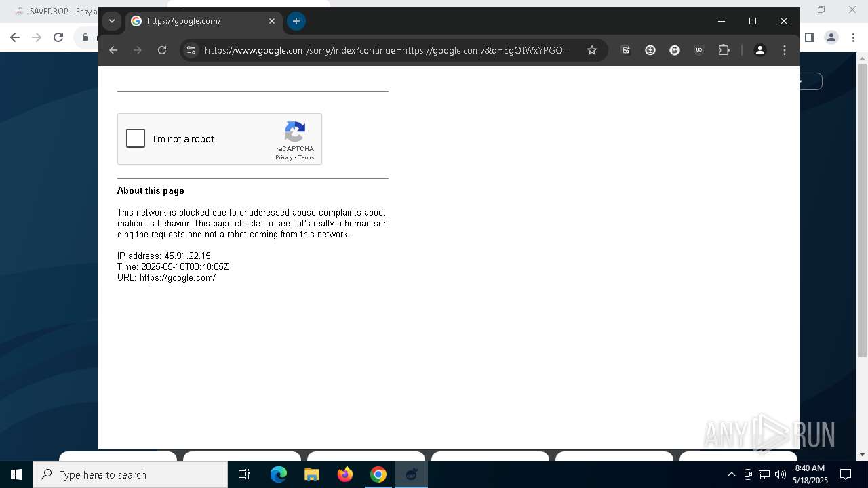Open the ghost-shaped extension icon
The image size is (868, 488).
pyautogui.click(x=675, y=50)
